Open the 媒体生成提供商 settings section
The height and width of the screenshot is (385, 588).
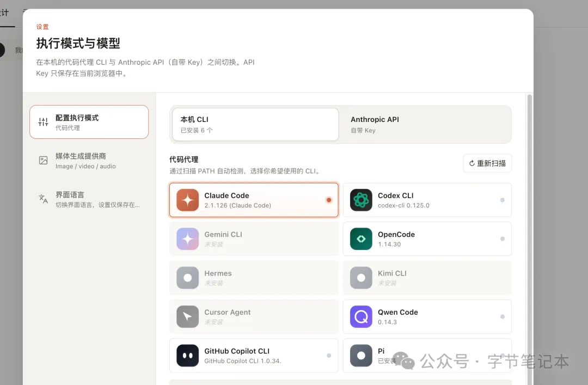click(x=89, y=161)
